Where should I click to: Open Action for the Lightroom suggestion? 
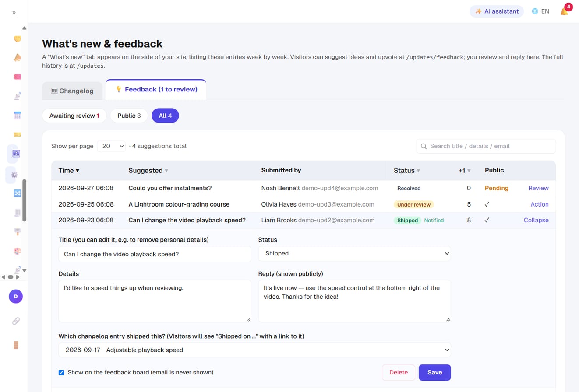[540, 204]
